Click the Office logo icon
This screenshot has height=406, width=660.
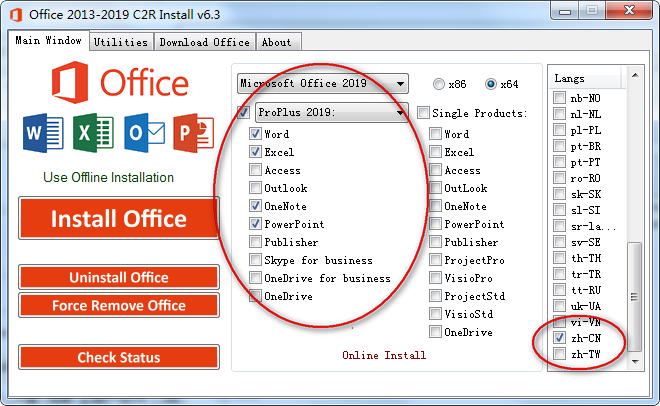(x=68, y=84)
